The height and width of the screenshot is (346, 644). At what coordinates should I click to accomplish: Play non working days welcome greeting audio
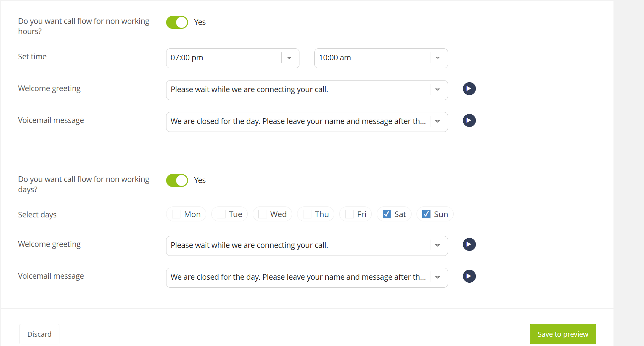(x=469, y=245)
